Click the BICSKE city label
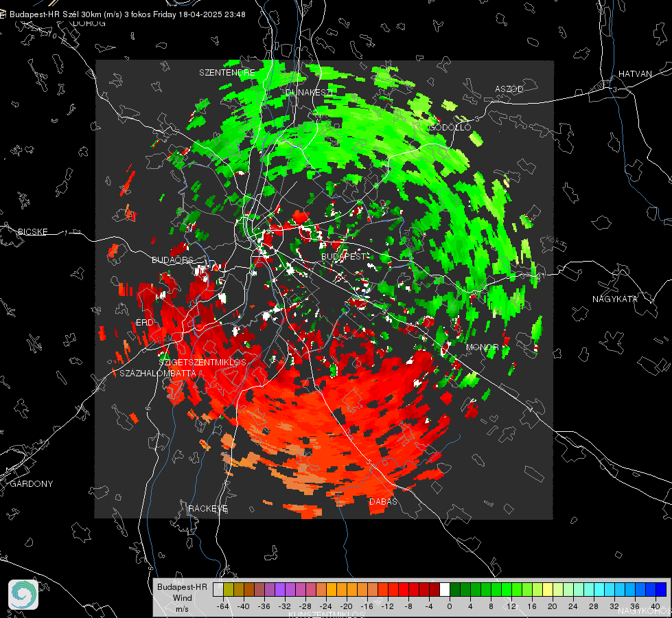672x618 pixels. (x=32, y=232)
